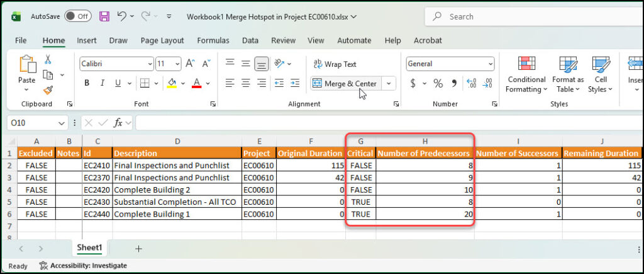Click Increase Indent icon
Viewport: 644px width, 274px height.
(295, 83)
